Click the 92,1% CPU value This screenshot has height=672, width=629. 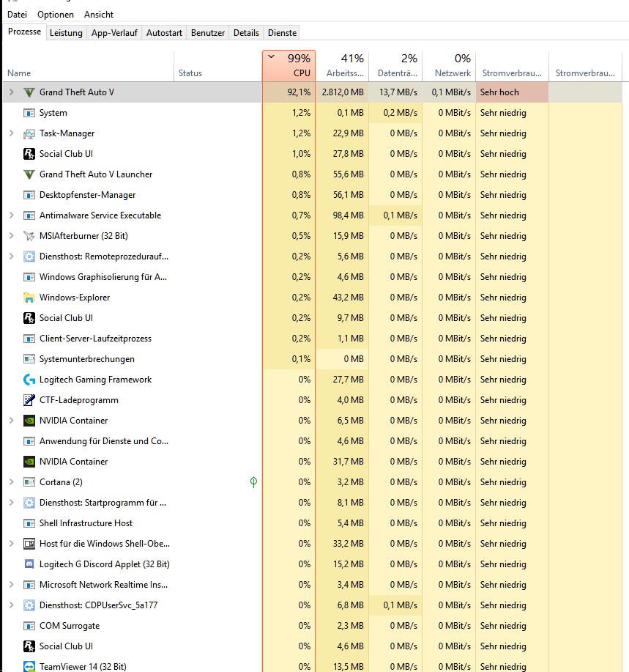coord(299,92)
